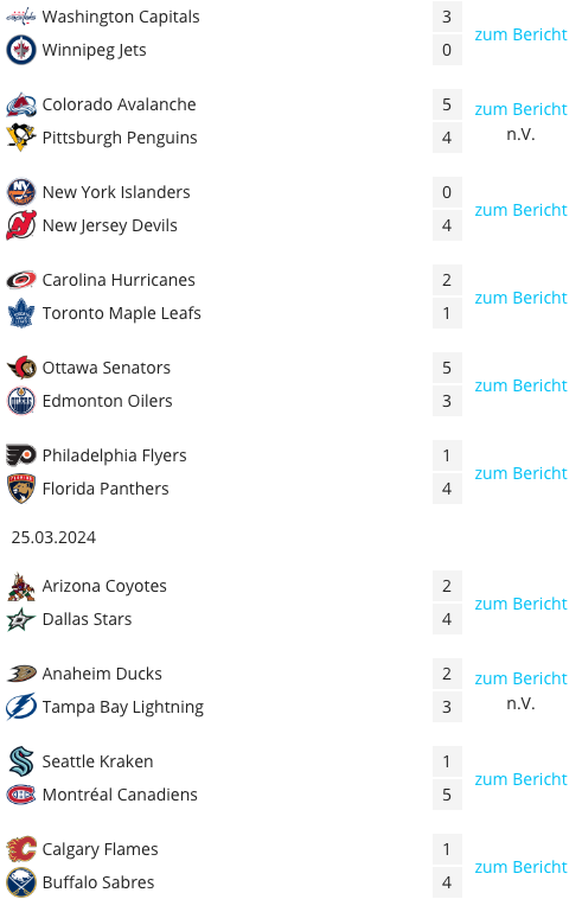Select the New Jersey Devils logo
The height and width of the screenshot is (912, 582).
21,226
